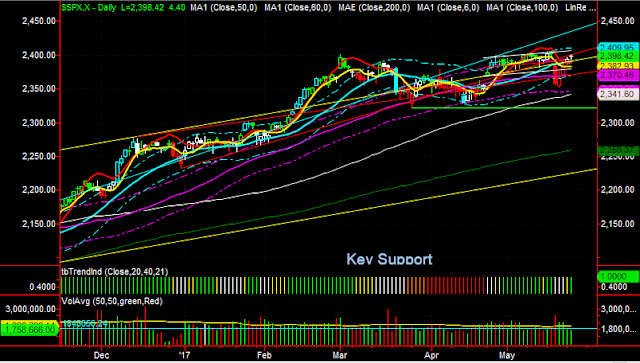Select the MA1 (Close,50,0) indicator label
The image size is (640, 363).
pos(224,7)
